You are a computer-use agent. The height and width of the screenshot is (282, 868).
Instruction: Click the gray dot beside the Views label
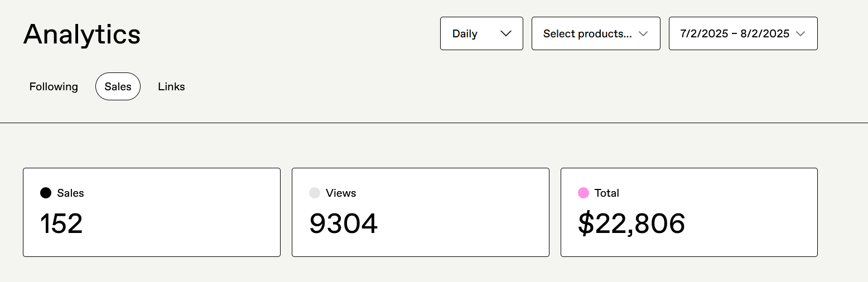pos(315,193)
